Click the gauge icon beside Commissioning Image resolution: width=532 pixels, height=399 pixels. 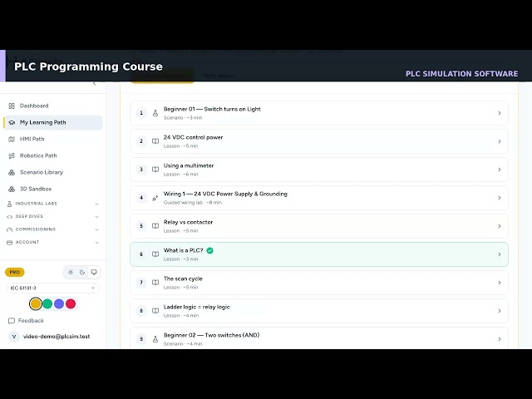(x=9, y=229)
